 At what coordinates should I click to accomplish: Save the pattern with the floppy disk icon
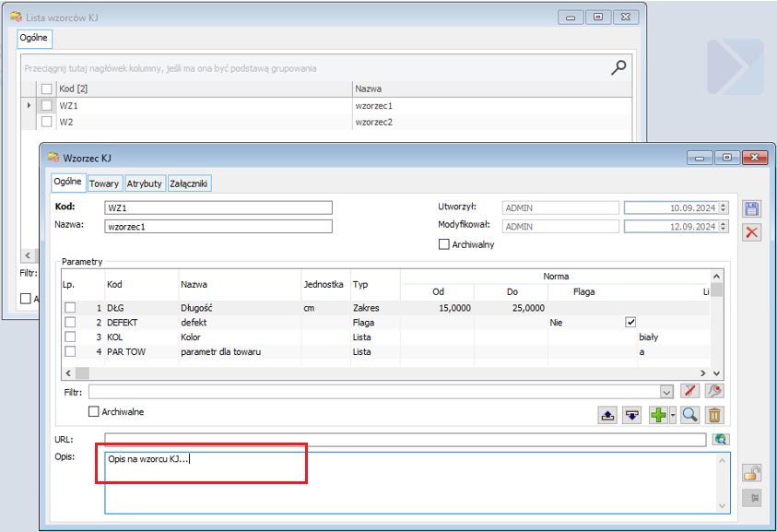752,208
